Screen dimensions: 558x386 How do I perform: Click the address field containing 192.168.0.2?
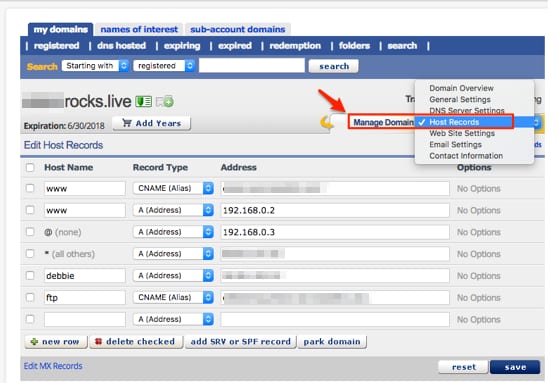[335, 210]
